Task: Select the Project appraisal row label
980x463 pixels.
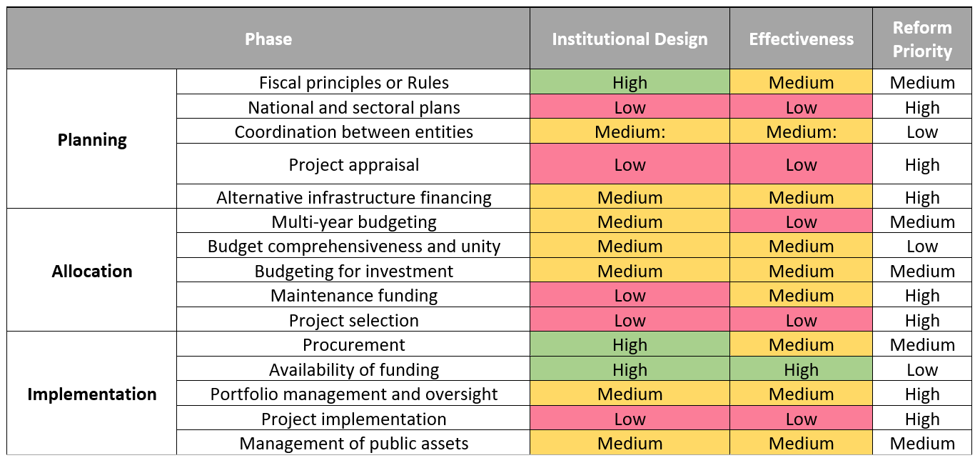Action: (354, 164)
